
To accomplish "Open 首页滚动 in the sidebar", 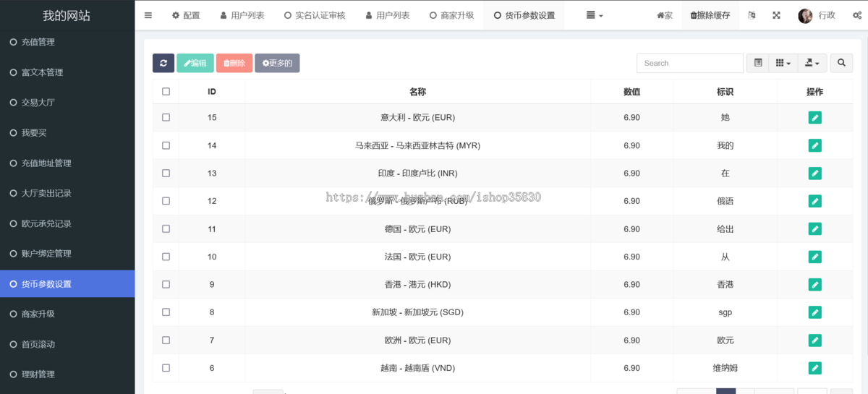I will (x=67, y=344).
